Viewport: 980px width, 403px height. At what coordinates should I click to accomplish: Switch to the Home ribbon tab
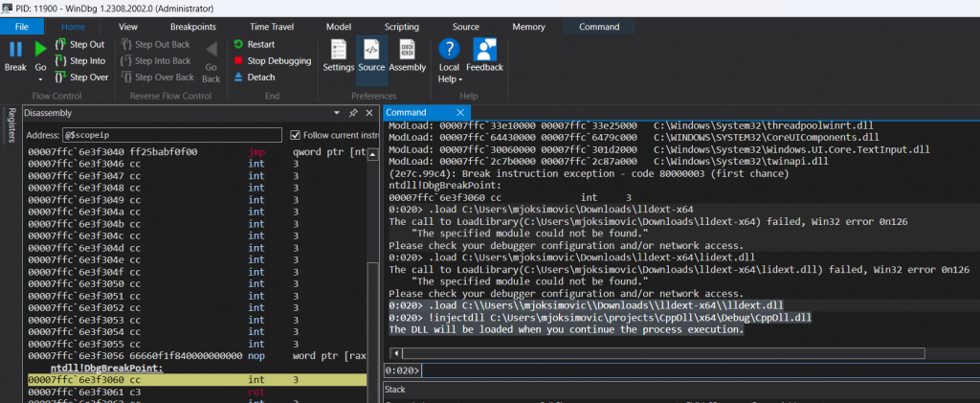click(x=73, y=27)
